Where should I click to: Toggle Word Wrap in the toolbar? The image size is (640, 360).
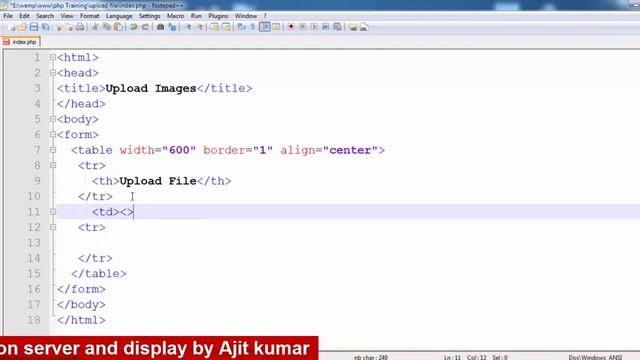click(x=241, y=27)
